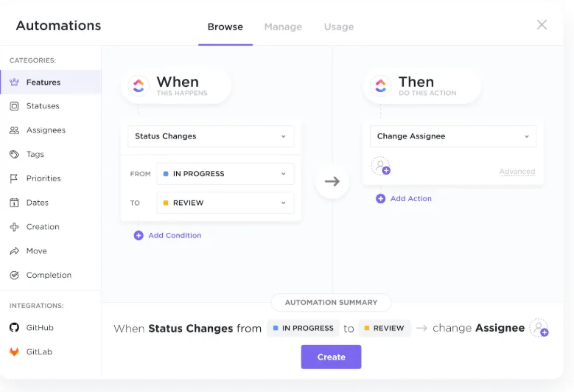Click the Create button
This screenshot has width=574, height=392.
(332, 357)
